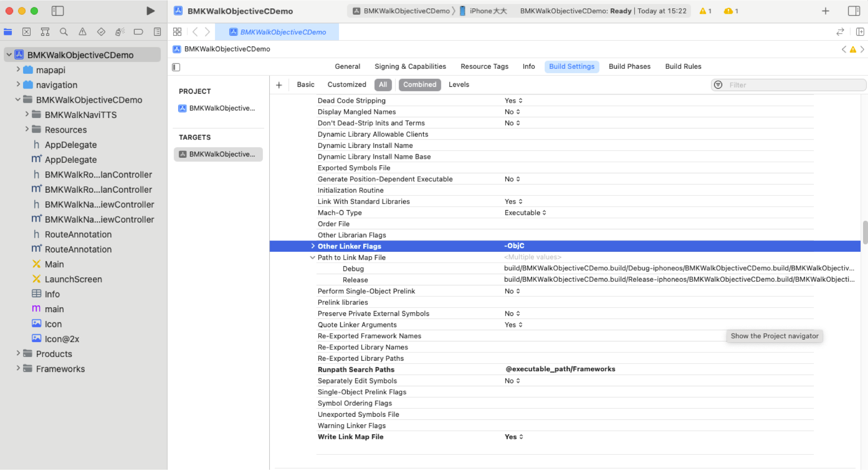868x470 pixels.
Task: Expand the Other Linker Flags row
Action: [312, 246]
